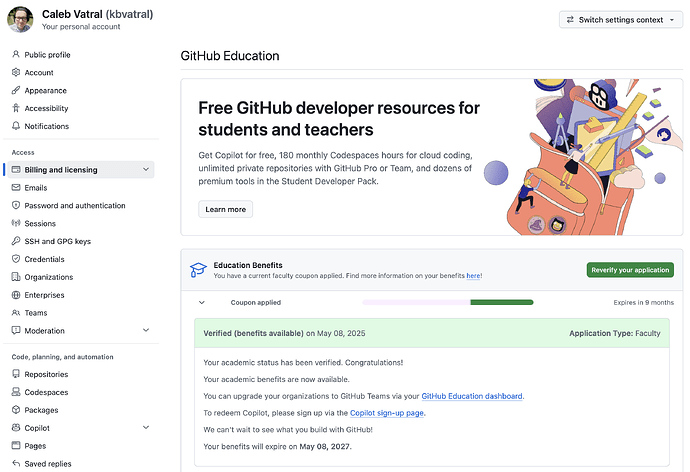Go to Account settings
Viewport: 690px width, 472px height.
pyautogui.click(x=39, y=73)
